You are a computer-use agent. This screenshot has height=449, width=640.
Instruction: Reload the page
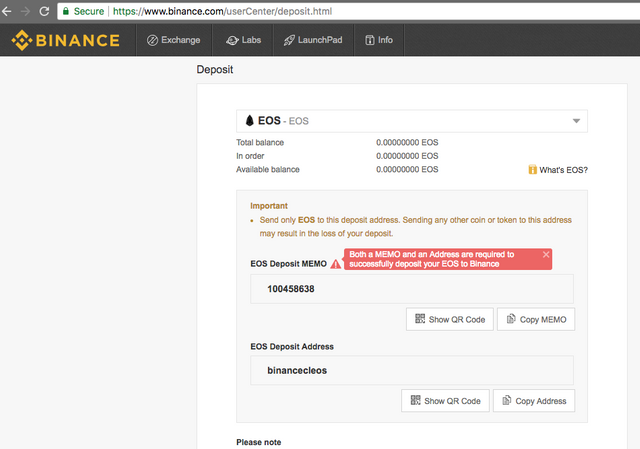(x=44, y=11)
